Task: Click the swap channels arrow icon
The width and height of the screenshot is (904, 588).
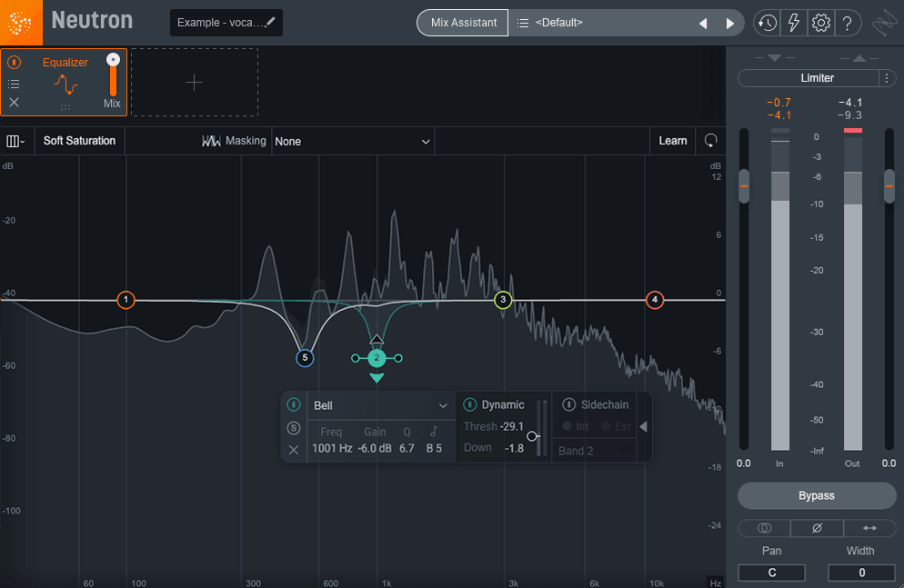Action: (x=869, y=527)
